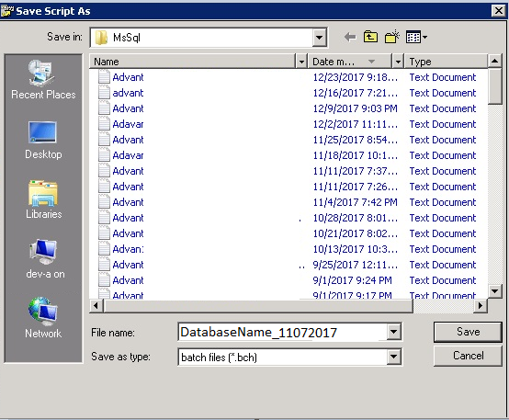
Task: Open the Name column filter arrow
Action: [301, 62]
